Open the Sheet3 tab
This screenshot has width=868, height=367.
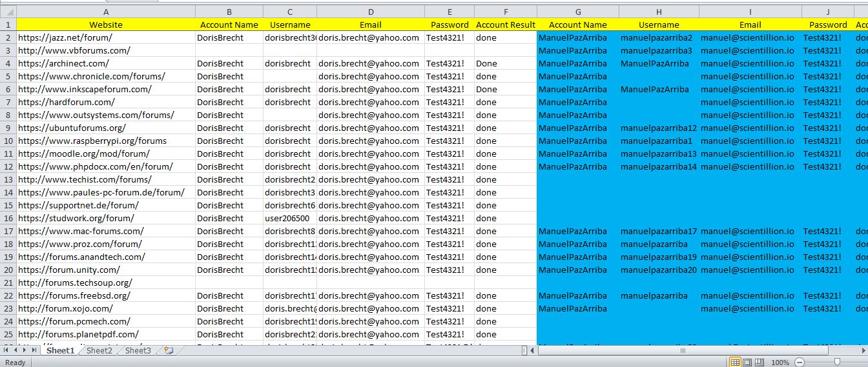138,350
